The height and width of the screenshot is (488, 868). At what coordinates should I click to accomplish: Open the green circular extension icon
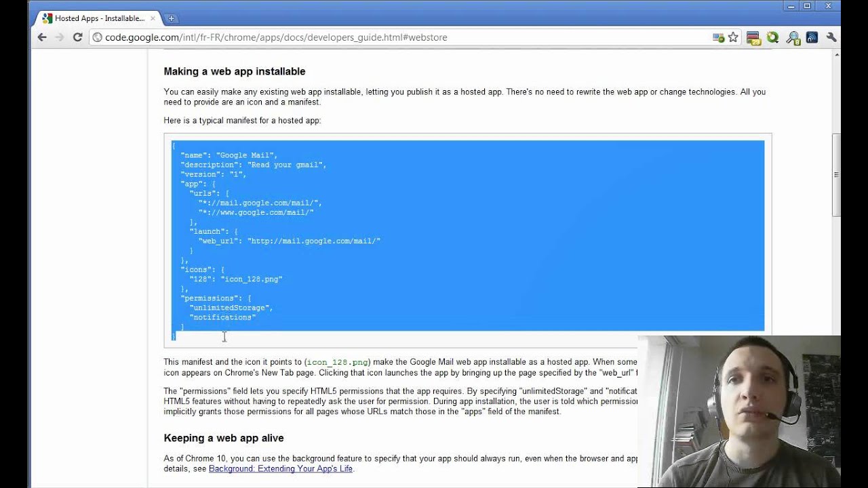click(x=772, y=37)
